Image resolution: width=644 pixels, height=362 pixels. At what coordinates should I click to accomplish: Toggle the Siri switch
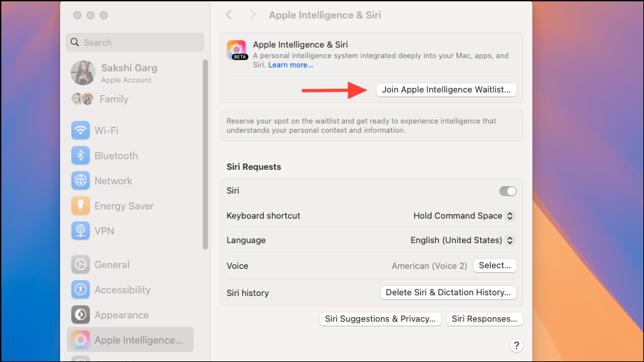click(507, 191)
